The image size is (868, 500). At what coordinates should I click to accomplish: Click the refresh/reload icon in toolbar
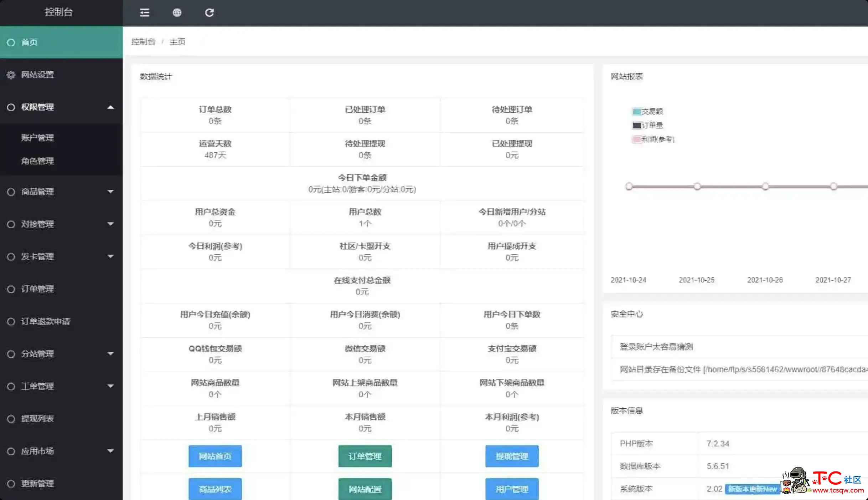tap(210, 12)
